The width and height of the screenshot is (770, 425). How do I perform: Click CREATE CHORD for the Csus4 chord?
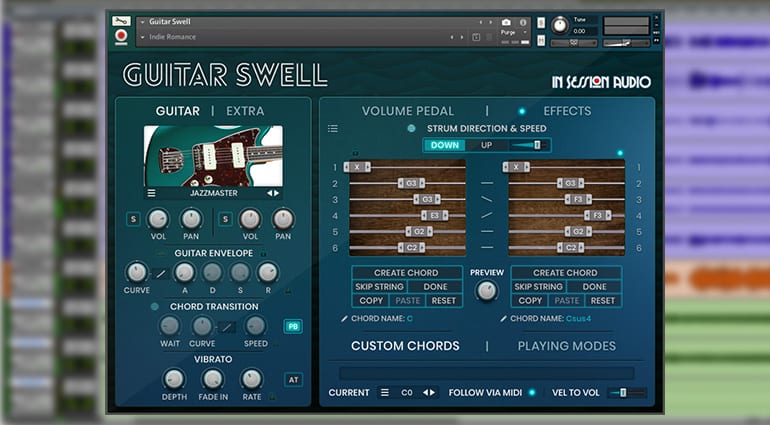pyautogui.click(x=566, y=273)
